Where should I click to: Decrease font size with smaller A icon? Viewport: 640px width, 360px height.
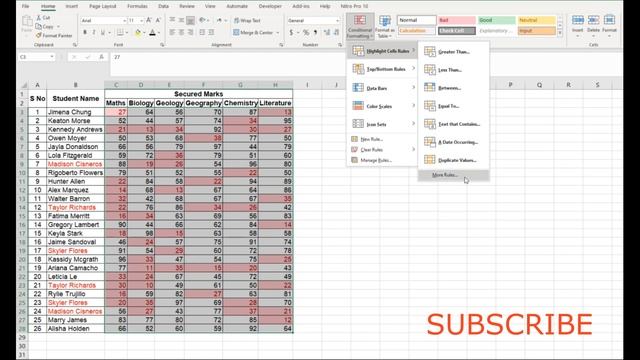click(158, 20)
